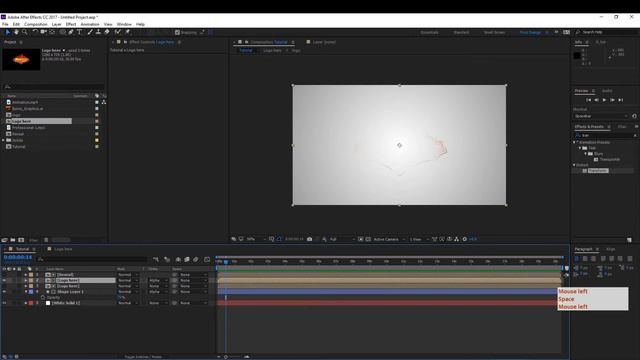Click the composition mini-flowchart icon in timeline

pyautogui.click(x=156, y=259)
